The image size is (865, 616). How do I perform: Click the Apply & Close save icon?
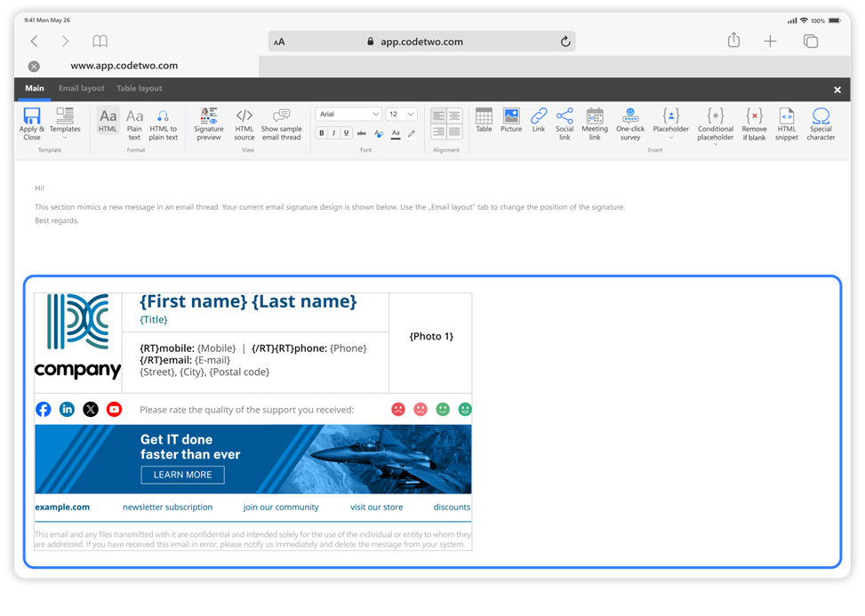coord(32,116)
